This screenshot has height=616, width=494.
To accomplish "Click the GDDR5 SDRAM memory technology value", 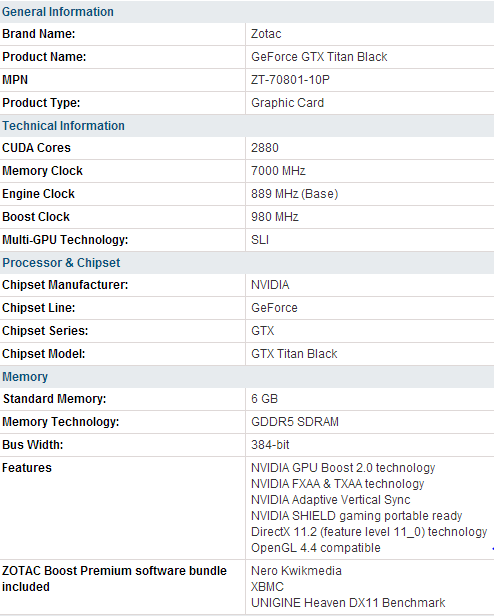I will (295, 422).
